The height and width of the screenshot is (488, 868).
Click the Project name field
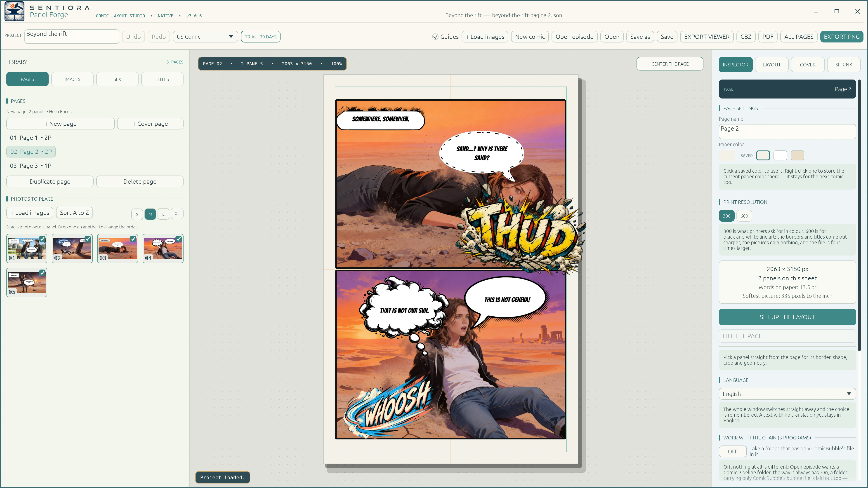click(72, 36)
